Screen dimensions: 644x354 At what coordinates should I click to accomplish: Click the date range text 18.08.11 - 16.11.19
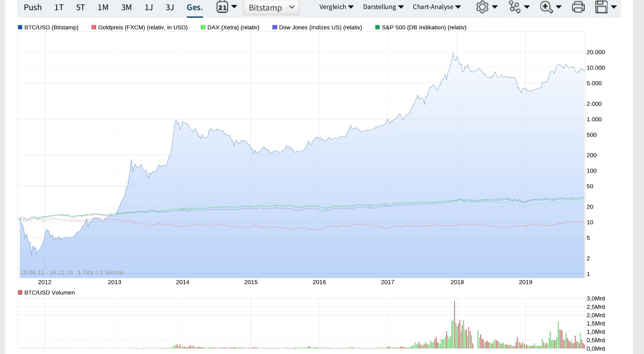(x=46, y=272)
